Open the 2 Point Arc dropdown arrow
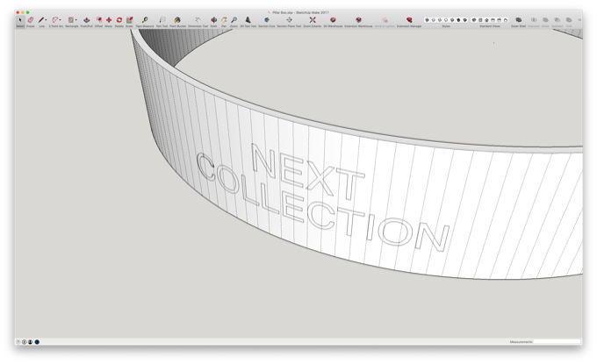Screen dimensions: 597x364 point(61,20)
